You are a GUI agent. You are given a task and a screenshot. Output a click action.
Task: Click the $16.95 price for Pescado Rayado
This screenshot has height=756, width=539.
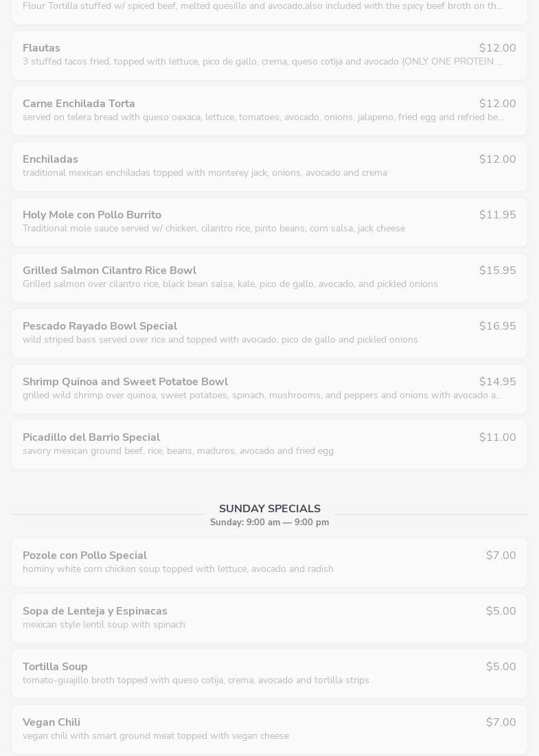click(x=497, y=326)
